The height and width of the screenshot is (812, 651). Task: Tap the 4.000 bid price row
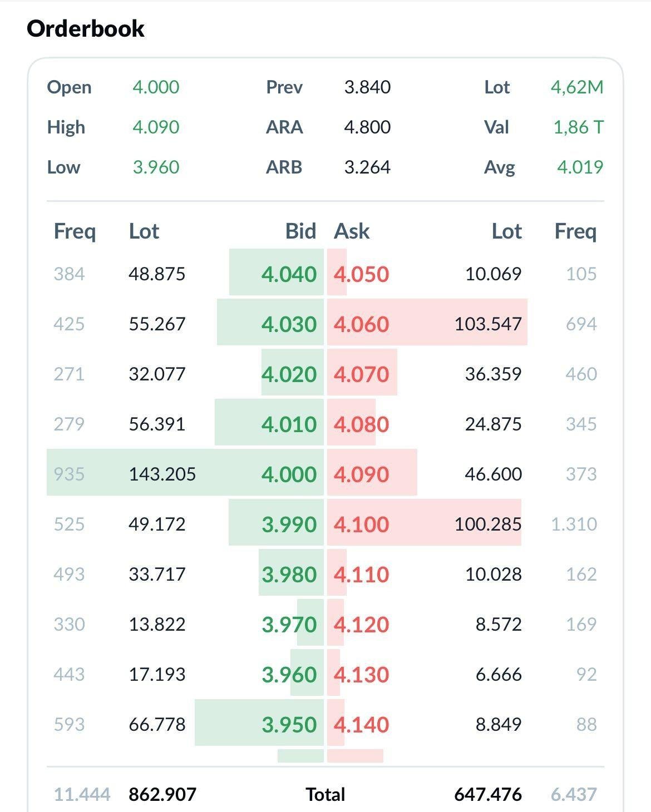coord(185,474)
